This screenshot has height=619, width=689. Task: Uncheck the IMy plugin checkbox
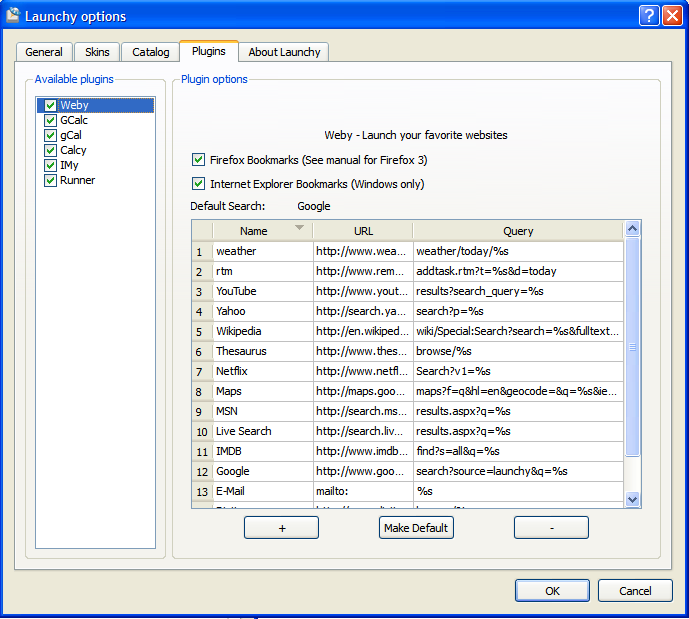tap(50, 165)
